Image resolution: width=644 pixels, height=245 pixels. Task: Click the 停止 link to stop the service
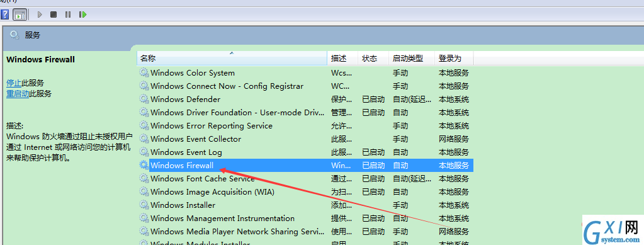(14, 83)
